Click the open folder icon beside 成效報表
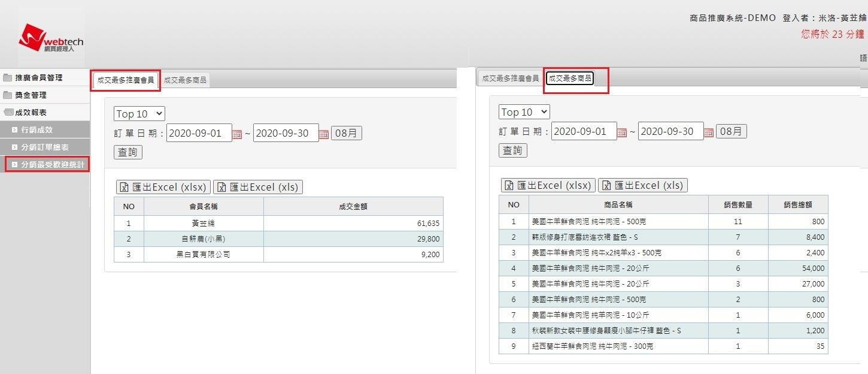This screenshot has width=868, height=374. [8, 113]
